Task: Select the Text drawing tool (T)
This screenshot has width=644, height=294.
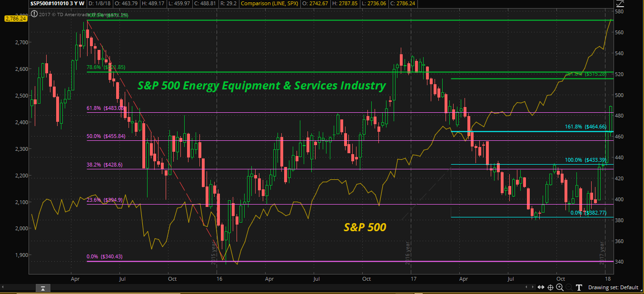Action: coord(579,287)
